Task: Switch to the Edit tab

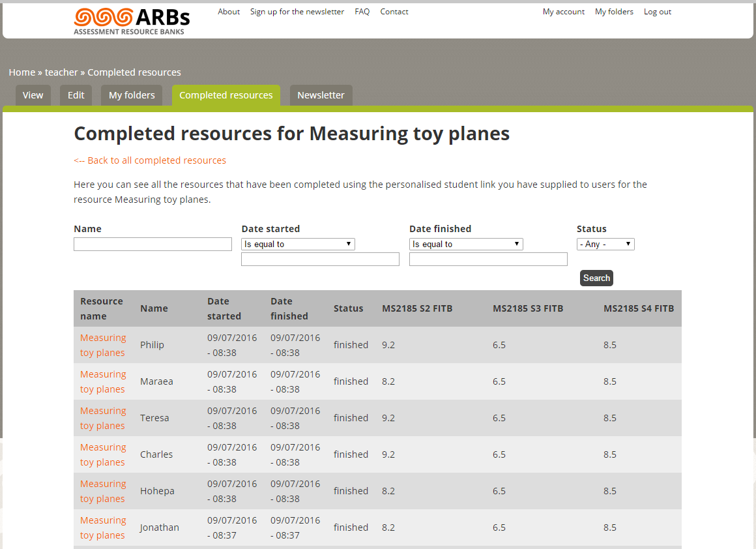Action: (x=76, y=95)
